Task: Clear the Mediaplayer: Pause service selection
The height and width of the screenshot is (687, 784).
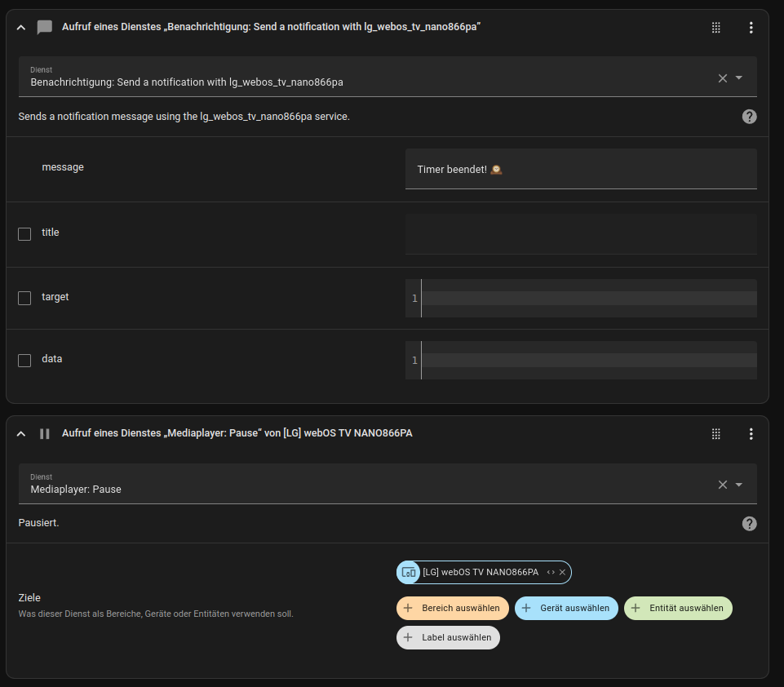Action: point(722,485)
